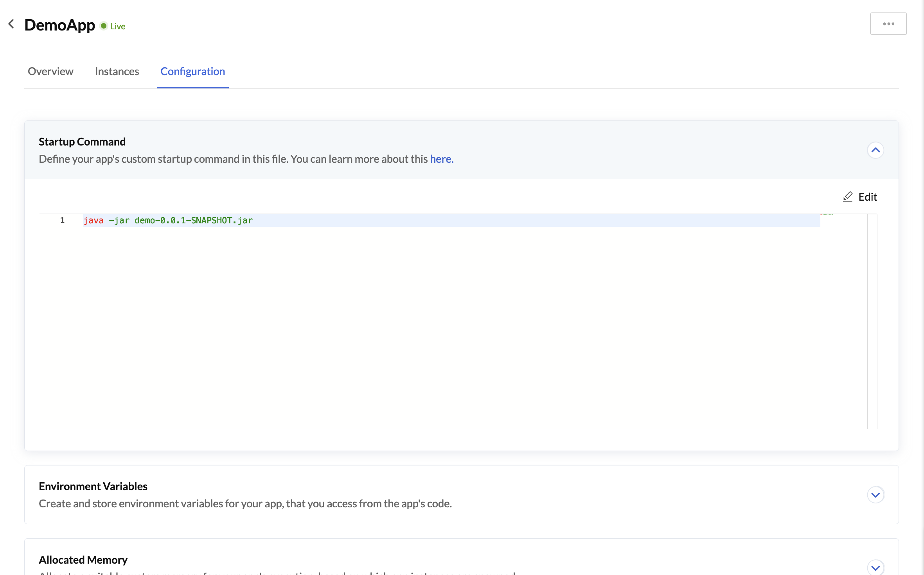Expand the Environment Variables section
This screenshot has width=924, height=575.
pyautogui.click(x=875, y=495)
